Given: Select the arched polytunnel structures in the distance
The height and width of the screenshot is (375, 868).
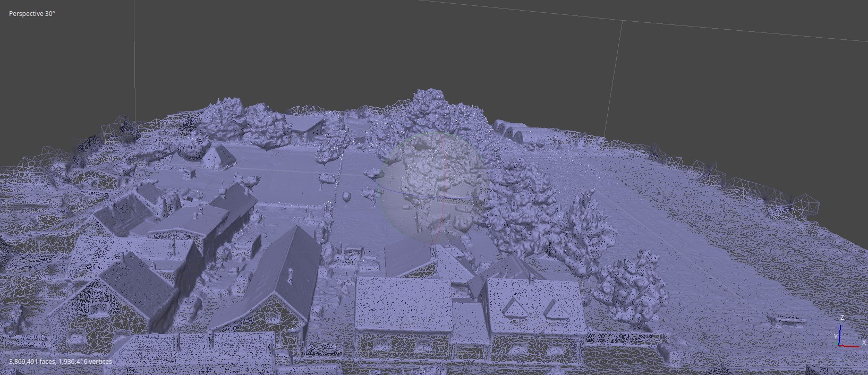Looking at the screenshot, I should click(x=518, y=132).
